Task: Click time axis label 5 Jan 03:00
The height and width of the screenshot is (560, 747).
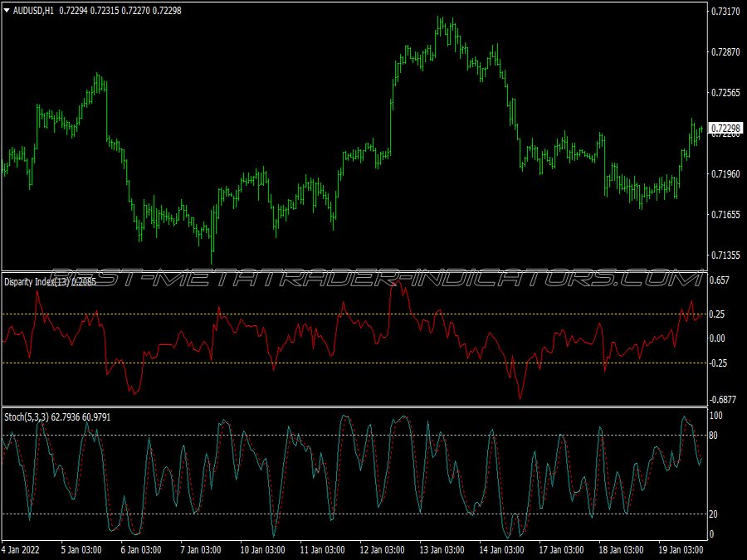Action: click(81, 549)
